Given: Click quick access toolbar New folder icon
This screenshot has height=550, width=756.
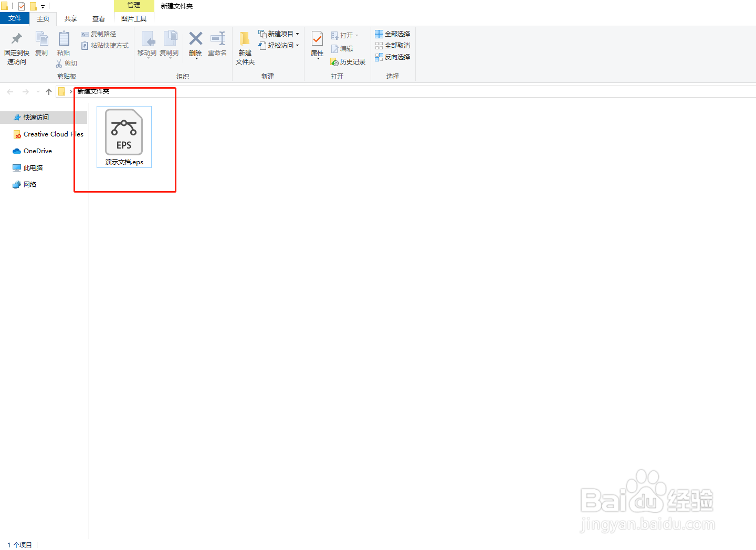Looking at the screenshot, I should pos(33,6).
